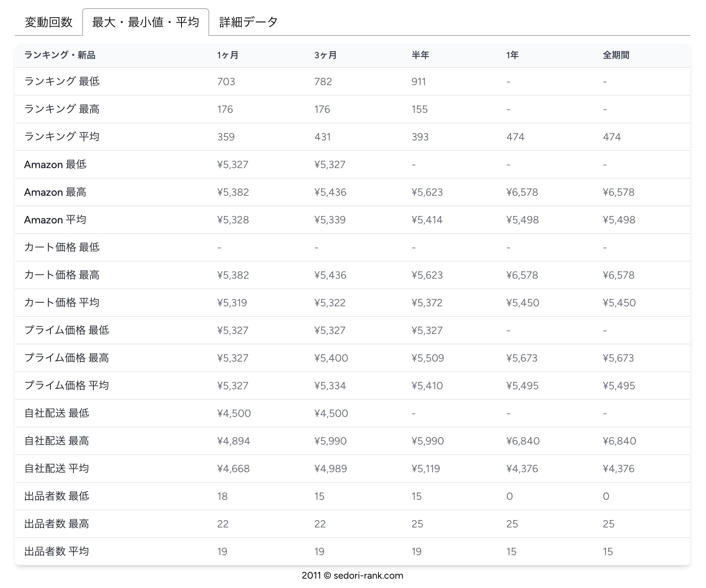Click the 1ヶ月 ranking lowest value 703
The width and height of the screenshot is (706, 588).
226,81
